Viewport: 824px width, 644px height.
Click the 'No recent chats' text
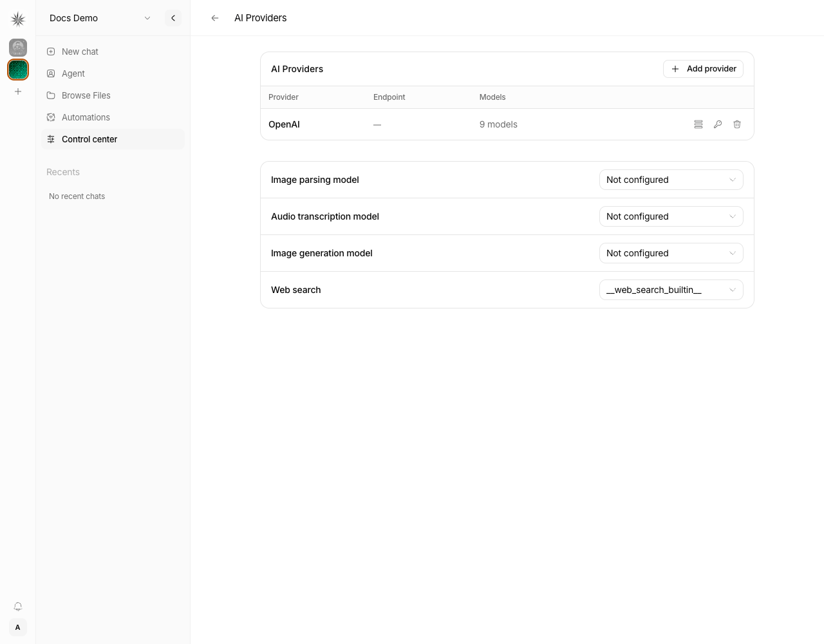click(77, 196)
